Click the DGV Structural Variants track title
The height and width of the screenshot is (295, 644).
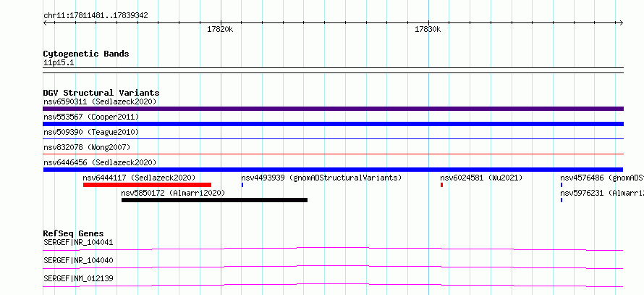[x=101, y=93]
